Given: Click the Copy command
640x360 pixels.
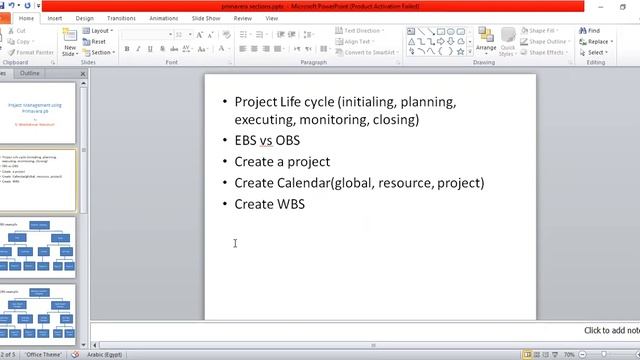Looking at the screenshot, I should [x=20, y=42].
